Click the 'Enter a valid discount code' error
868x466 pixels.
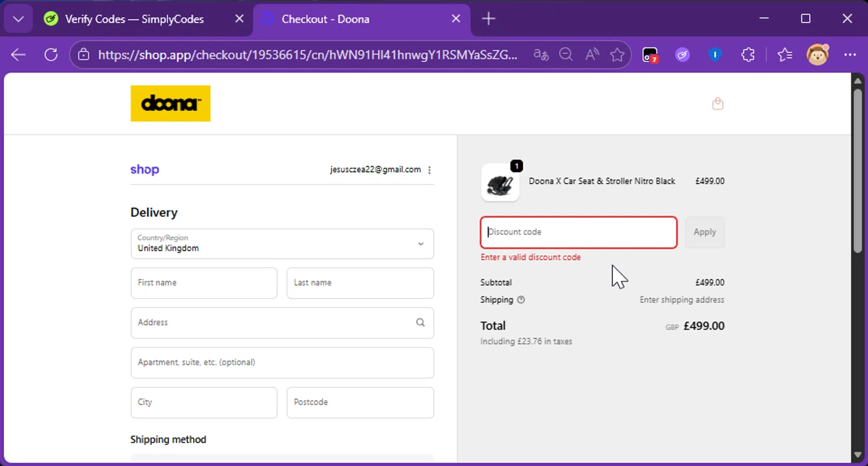pyautogui.click(x=531, y=257)
